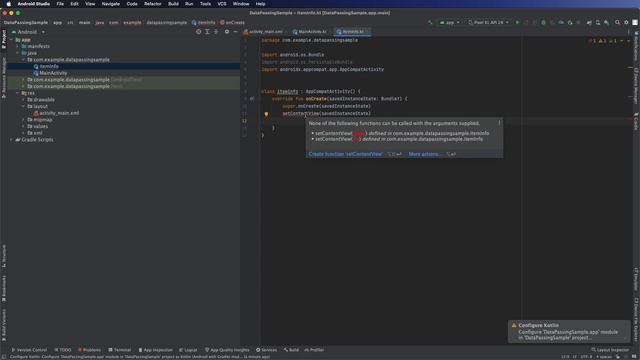Expand the mipmap folder
The height and width of the screenshot is (360, 640).
(24, 120)
